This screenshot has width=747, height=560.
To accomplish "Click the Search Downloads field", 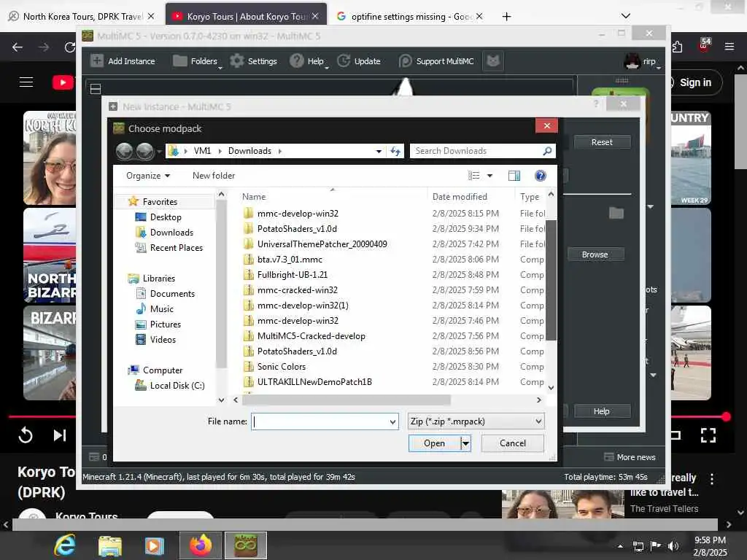I will pos(482,151).
